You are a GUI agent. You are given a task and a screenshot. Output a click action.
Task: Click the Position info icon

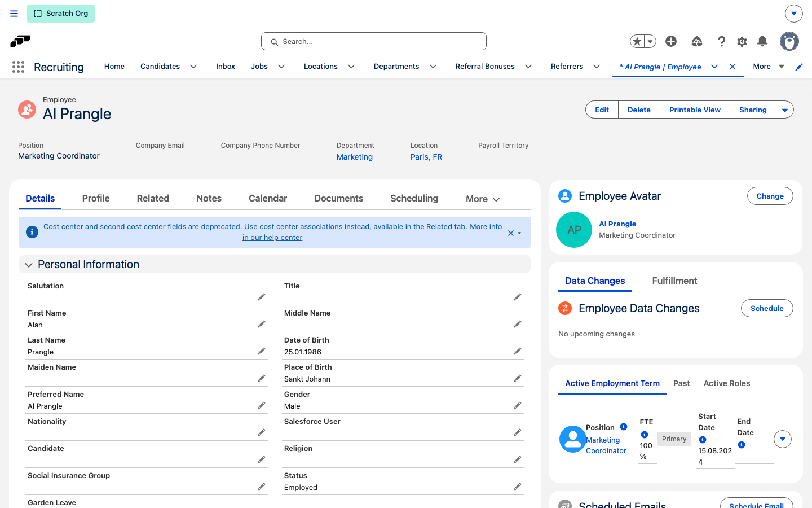click(624, 427)
